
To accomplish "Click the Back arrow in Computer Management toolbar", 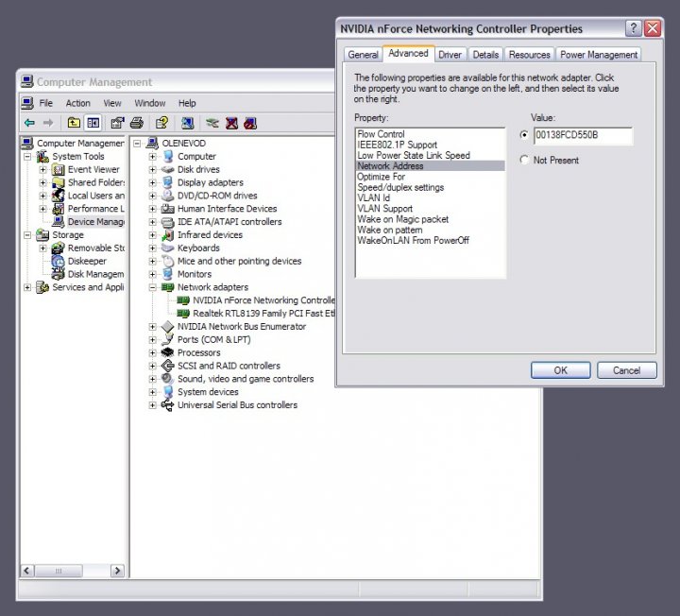I will (29, 123).
